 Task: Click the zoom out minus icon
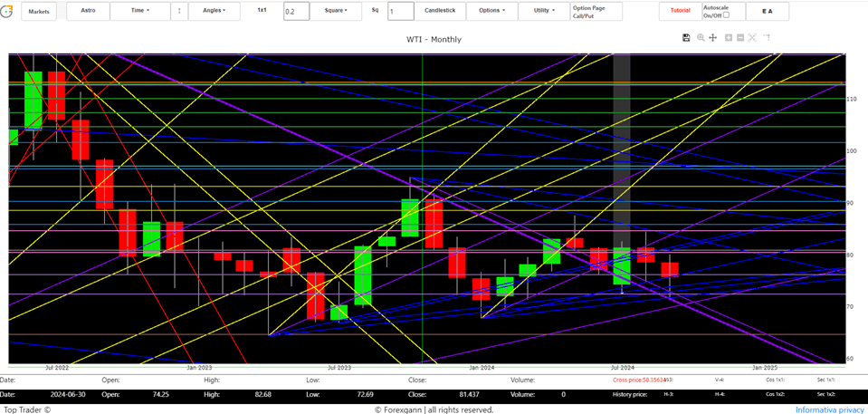[740, 37]
